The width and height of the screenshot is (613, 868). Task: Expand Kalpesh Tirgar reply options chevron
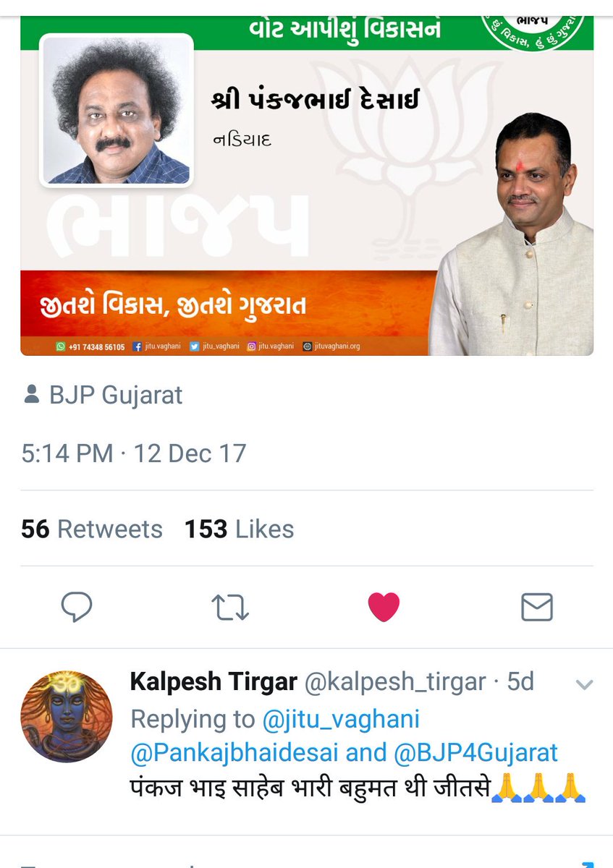pos(584,684)
